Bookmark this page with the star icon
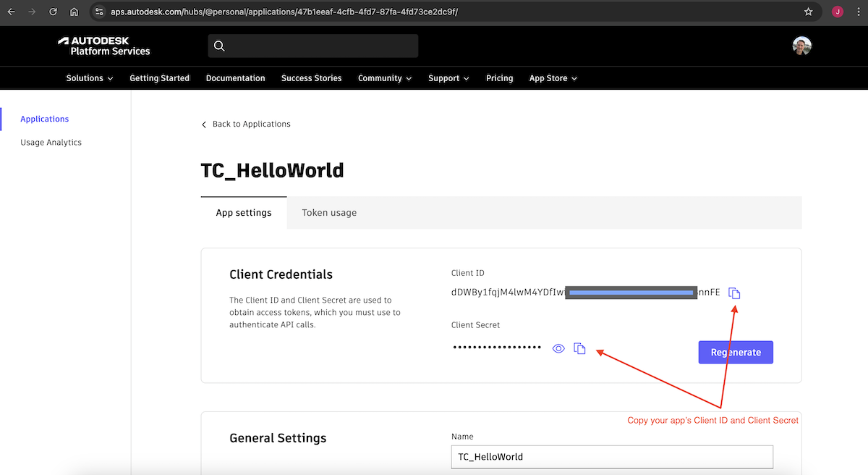Screen dimensions: 868x475 (808, 12)
